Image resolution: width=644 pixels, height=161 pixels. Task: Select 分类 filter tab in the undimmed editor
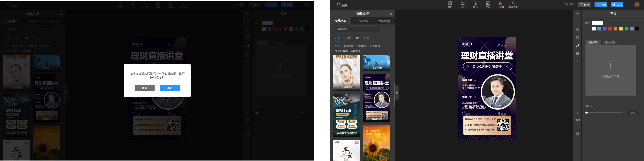pyautogui.click(x=338, y=38)
